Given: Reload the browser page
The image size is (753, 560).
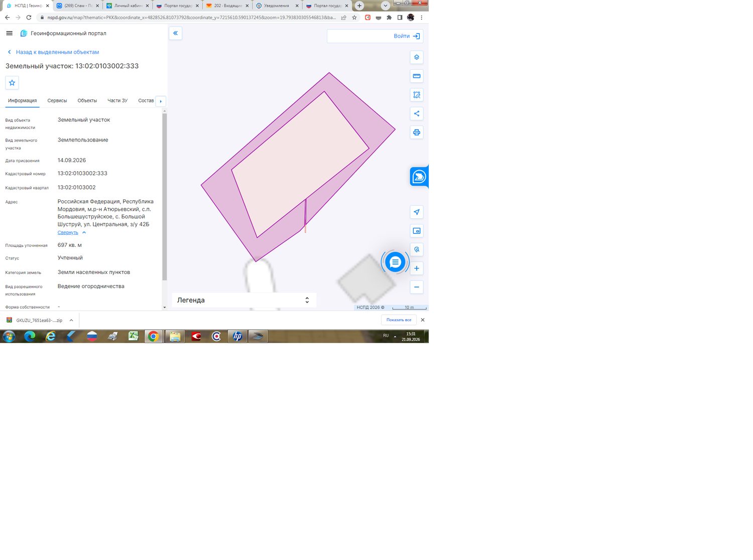Looking at the screenshot, I should (29, 18).
